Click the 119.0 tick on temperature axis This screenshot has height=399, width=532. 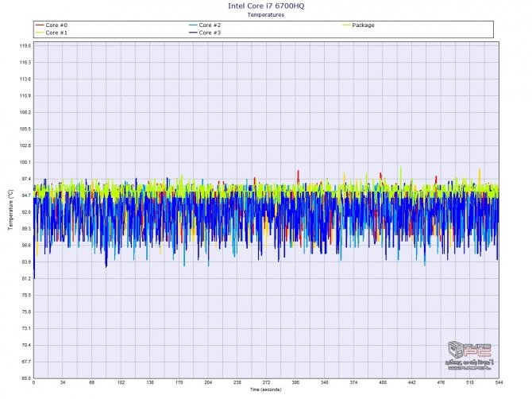(25, 46)
